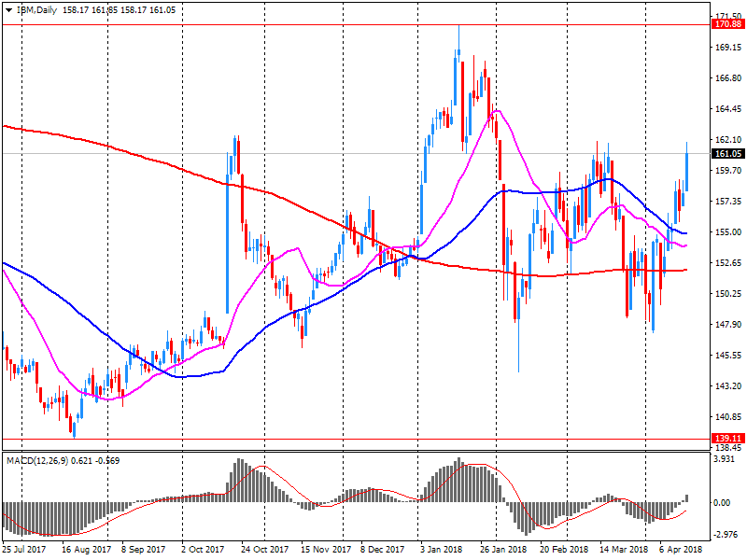Click the 26 Jan 2018 date label
The width and height of the screenshot is (747, 560).
tap(503, 550)
